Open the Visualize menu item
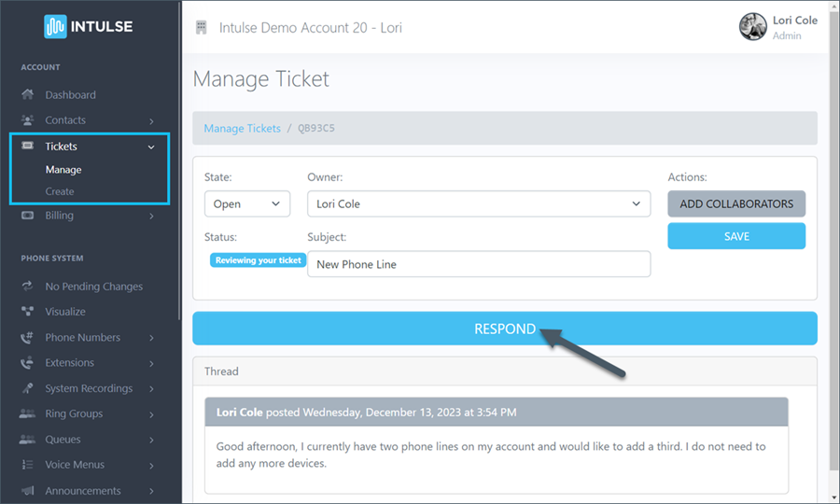The width and height of the screenshot is (840, 504). click(64, 311)
